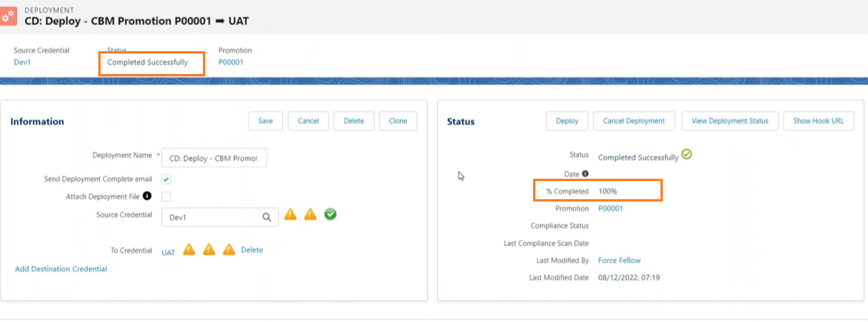Click the Last Compliance Scan Date label
868x322 pixels.
546,242
